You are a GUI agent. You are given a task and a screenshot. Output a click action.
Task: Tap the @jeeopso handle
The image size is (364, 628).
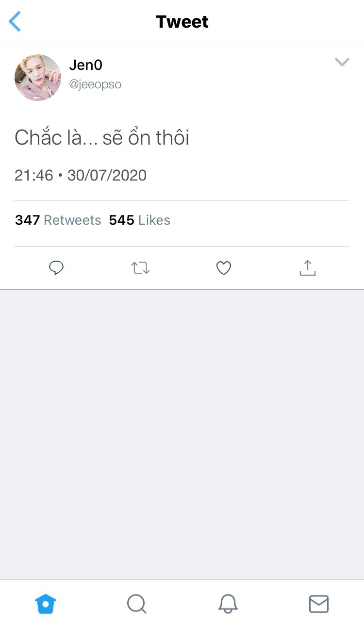pos(95,84)
